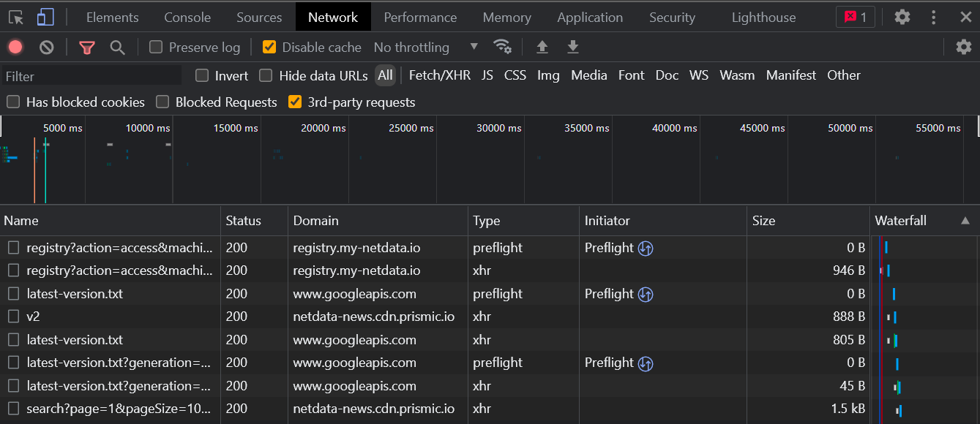Image resolution: width=980 pixels, height=424 pixels.
Task: Open the network filter bar funnel icon
Action: pos(87,47)
